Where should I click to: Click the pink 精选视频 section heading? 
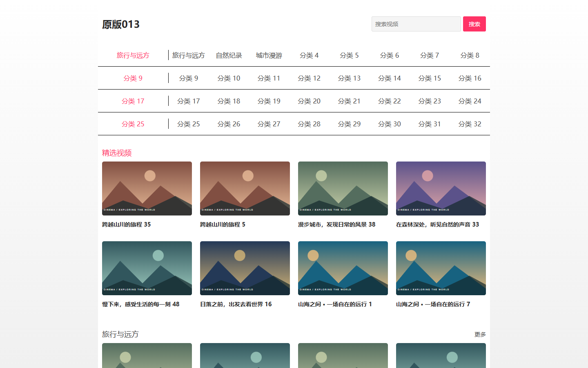117,153
